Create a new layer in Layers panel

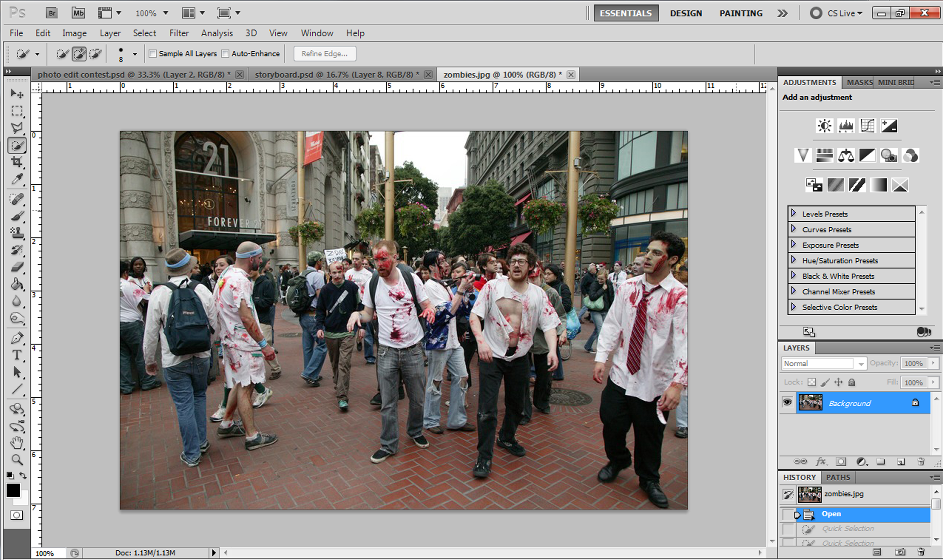tap(901, 461)
